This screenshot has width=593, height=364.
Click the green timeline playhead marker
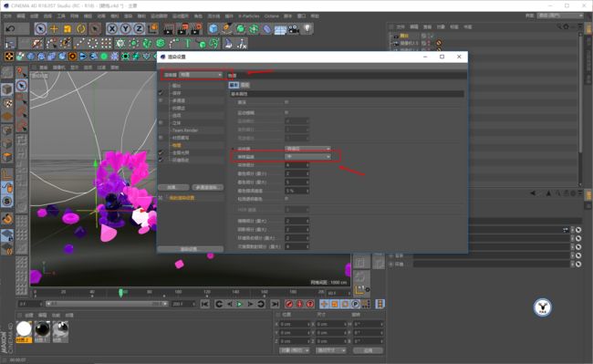(121, 293)
